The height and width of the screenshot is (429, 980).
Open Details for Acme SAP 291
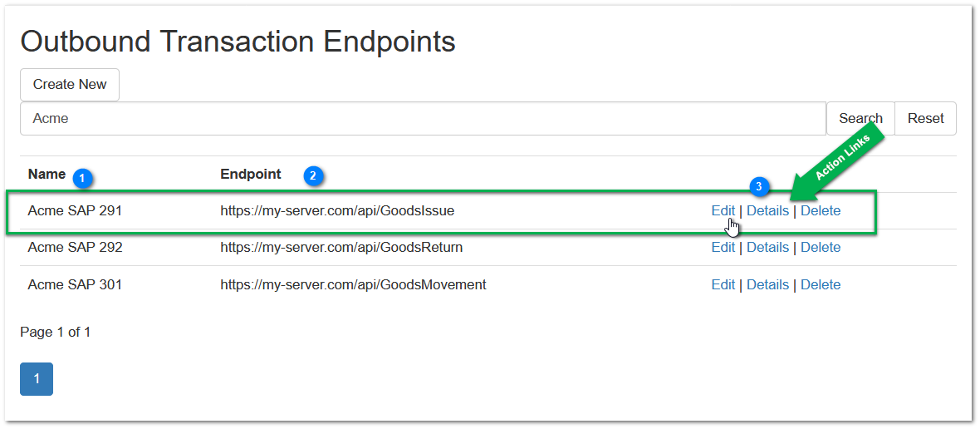click(x=767, y=211)
